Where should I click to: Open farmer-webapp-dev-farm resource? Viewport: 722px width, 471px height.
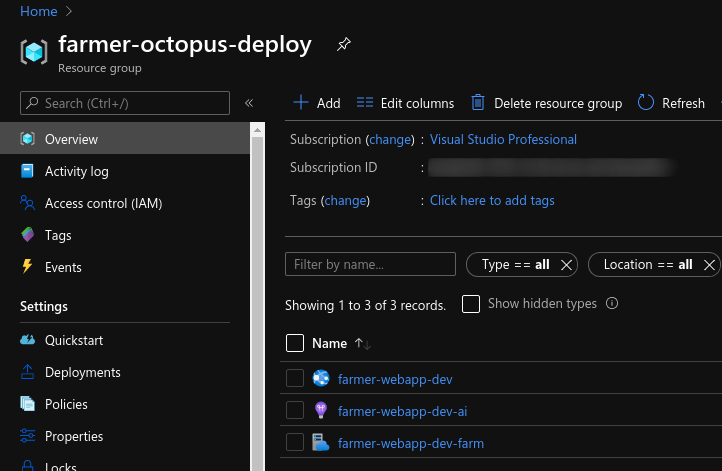[411, 443]
